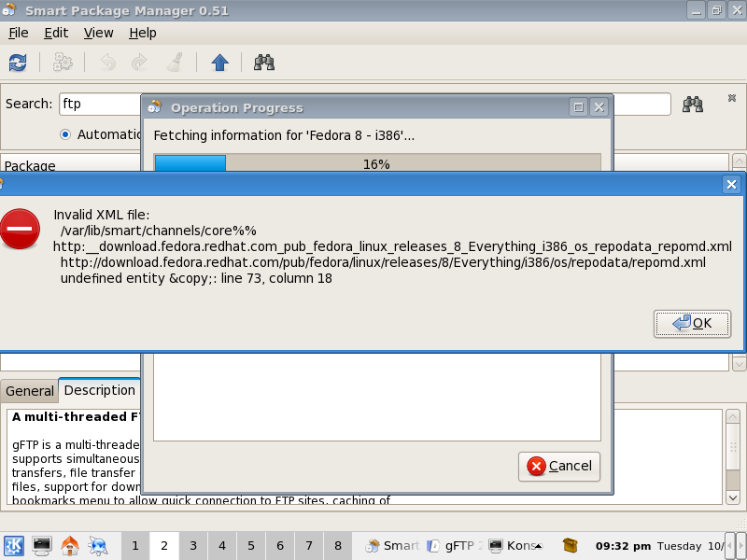Minimize the Smart Package Manager window
Viewport: 747px width, 560px height.
coord(696,10)
